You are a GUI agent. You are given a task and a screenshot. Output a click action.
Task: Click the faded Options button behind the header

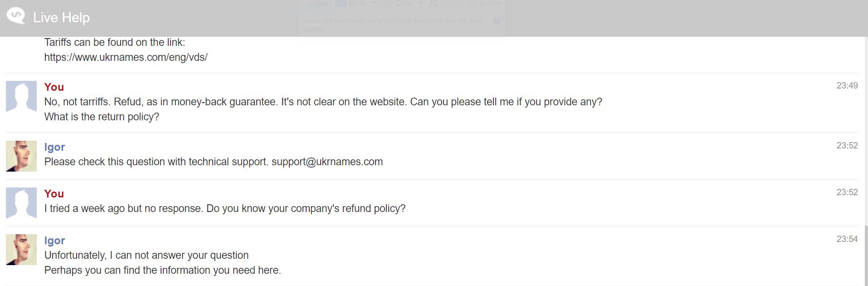(486, 4)
